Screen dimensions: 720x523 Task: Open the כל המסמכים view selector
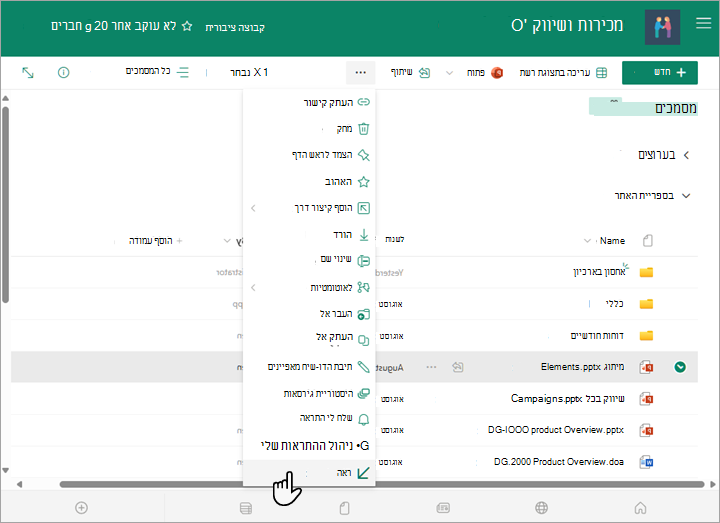click(x=157, y=72)
